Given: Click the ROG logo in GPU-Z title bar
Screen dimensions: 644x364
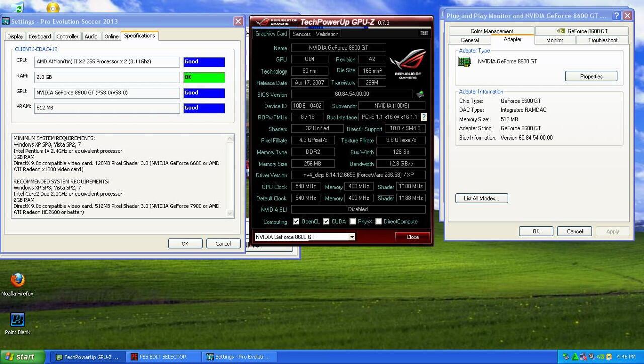Looking at the screenshot, I should pos(277,22).
